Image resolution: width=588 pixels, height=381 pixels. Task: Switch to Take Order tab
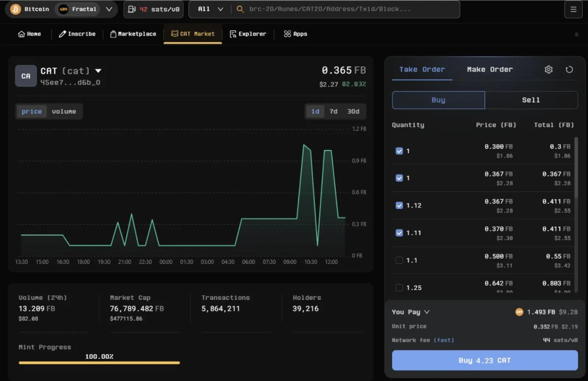click(x=422, y=69)
